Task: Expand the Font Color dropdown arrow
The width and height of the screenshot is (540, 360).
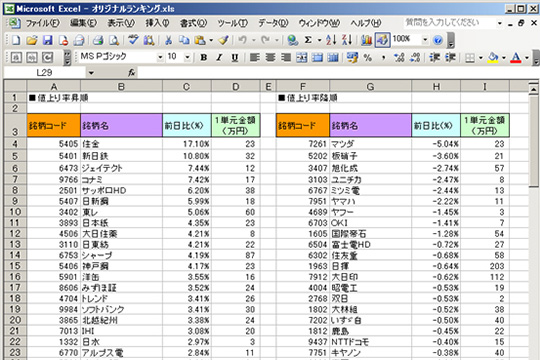Action: 527,58
